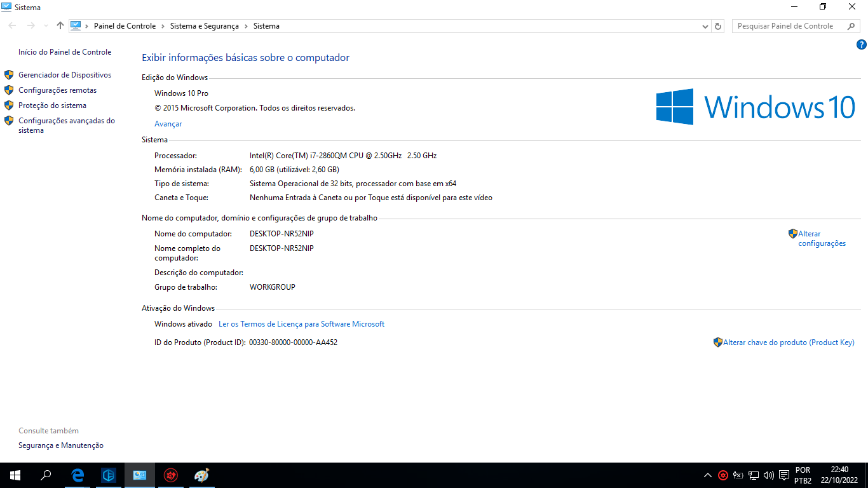The width and height of the screenshot is (868, 488).
Task: Open taskbar search magnifier
Action: [46, 475]
